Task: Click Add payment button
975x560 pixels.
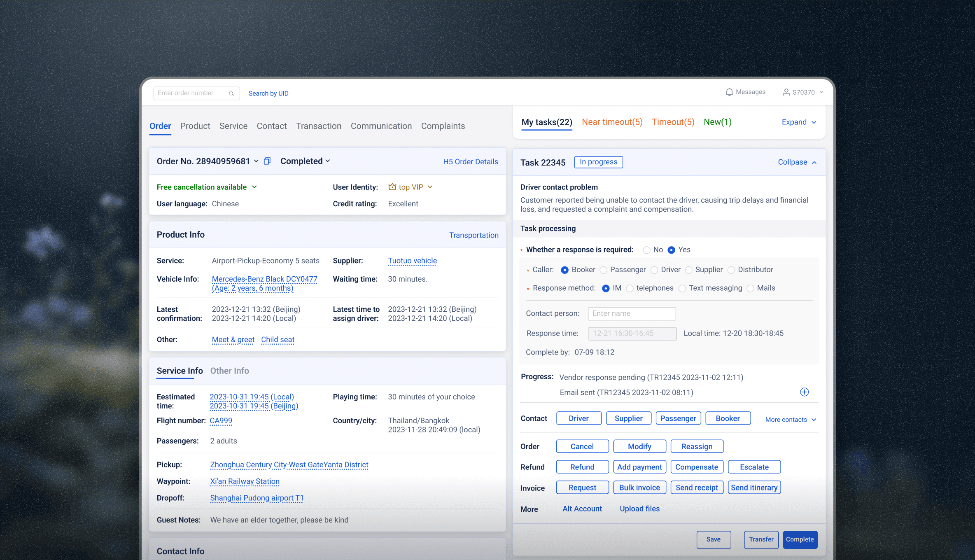Action: tap(639, 467)
